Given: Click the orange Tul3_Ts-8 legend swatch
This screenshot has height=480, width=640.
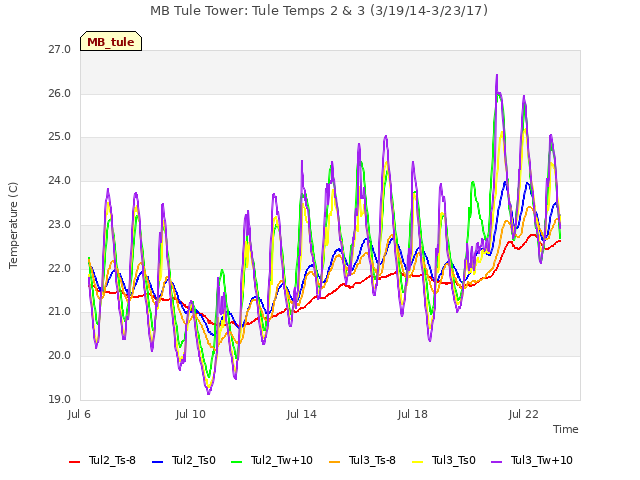Looking at the screenshot, I should [x=335, y=462].
